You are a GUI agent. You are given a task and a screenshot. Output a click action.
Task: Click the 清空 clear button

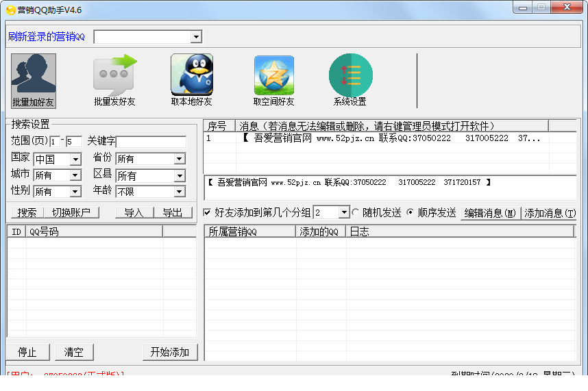click(x=74, y=352)
